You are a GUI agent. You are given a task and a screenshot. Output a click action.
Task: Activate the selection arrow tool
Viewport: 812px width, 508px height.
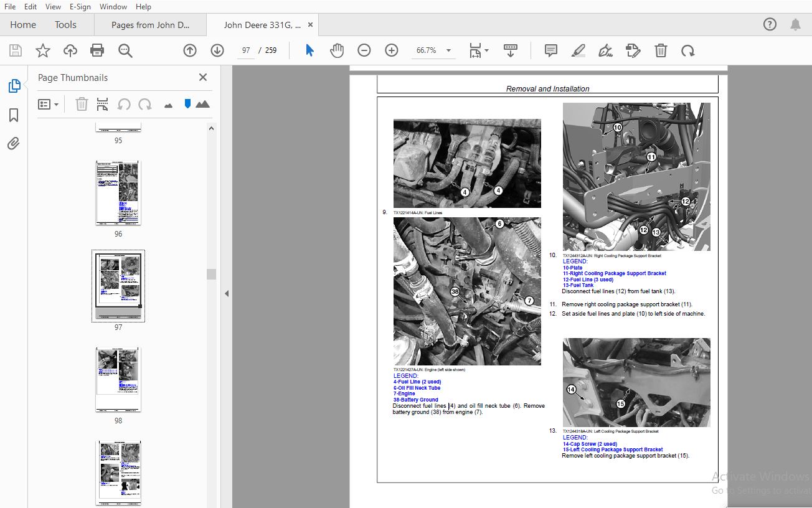[x=309, y=50]
